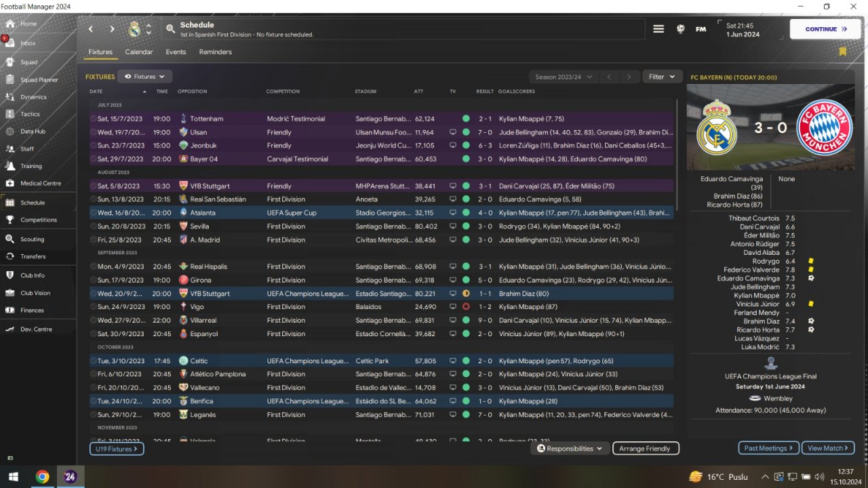Select the Celtic fixture row circle

coord(94,361)
